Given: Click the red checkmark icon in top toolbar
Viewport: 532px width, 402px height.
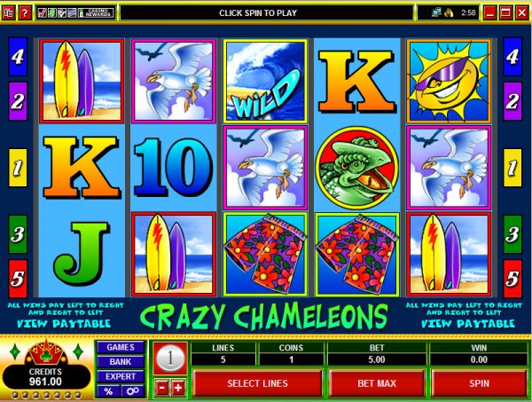Looking at the screenshot, I should [x=42, y=13].
